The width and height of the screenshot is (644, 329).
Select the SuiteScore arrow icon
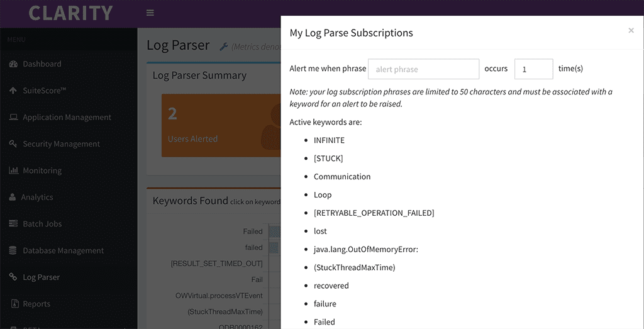pyautogui.click(x=13, y=91)
